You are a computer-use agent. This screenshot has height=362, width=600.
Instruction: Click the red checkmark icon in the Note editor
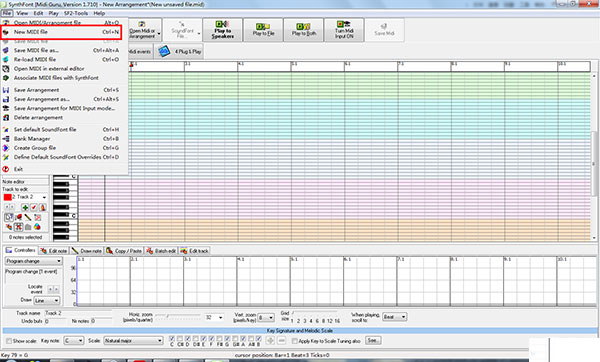pos(34,207)
